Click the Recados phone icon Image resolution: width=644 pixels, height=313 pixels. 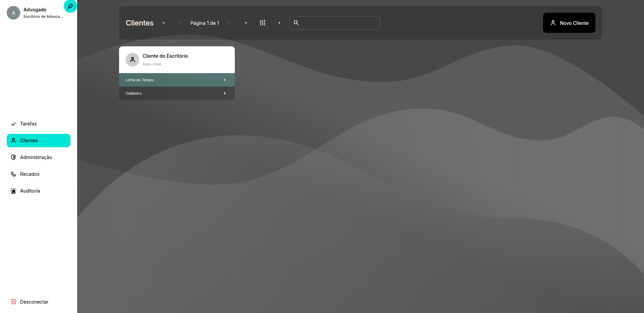coord(13,174)
